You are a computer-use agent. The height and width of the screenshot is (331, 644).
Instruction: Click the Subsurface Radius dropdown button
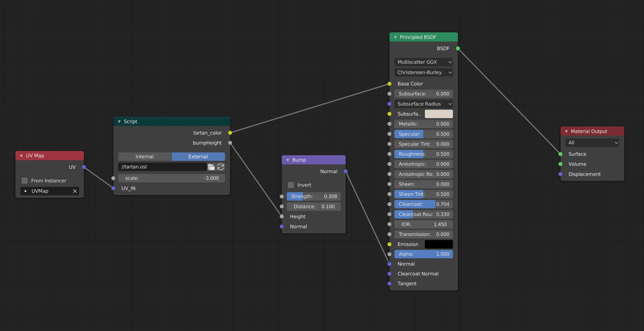[423, 104]
